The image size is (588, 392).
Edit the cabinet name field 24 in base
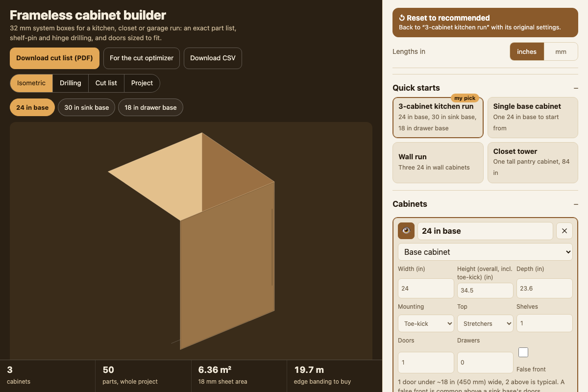(485, 231)
